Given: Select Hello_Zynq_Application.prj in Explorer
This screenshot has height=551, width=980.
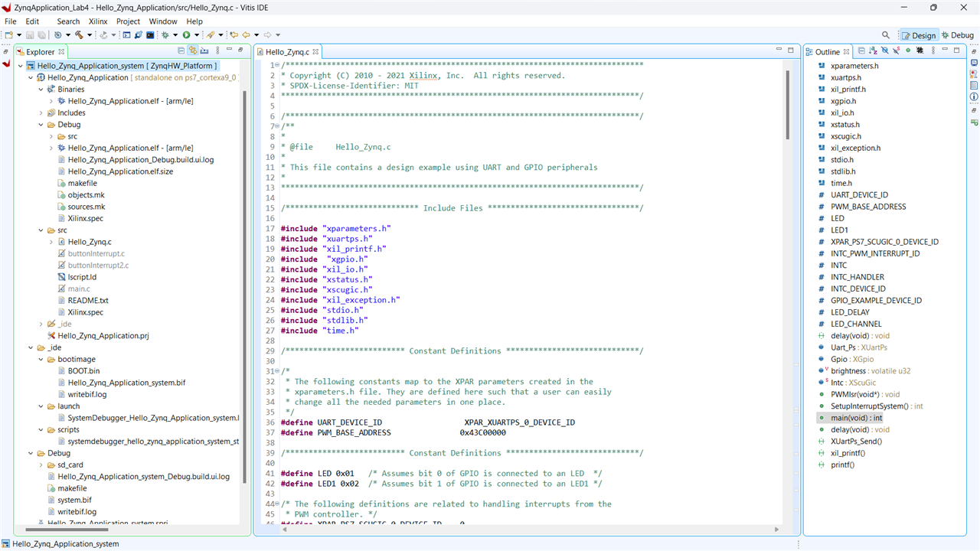Looking at the screenshot, I should click(103, 336).
